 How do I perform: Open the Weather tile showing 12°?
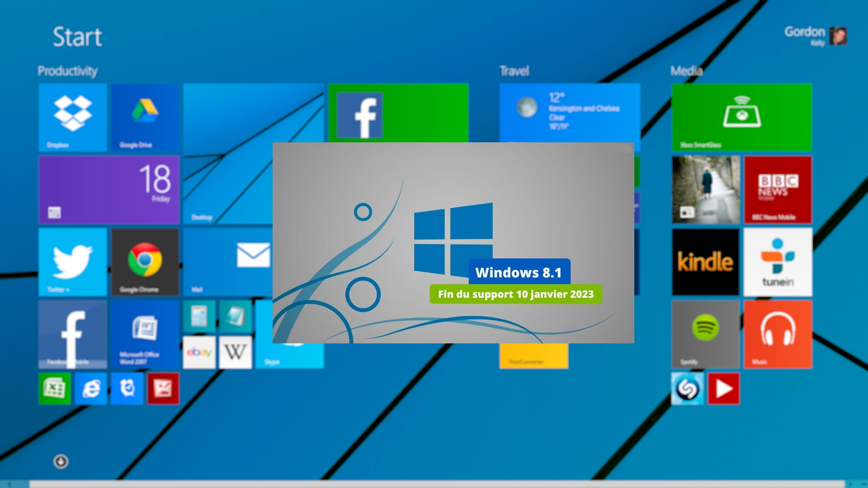(x=570, y=113)
